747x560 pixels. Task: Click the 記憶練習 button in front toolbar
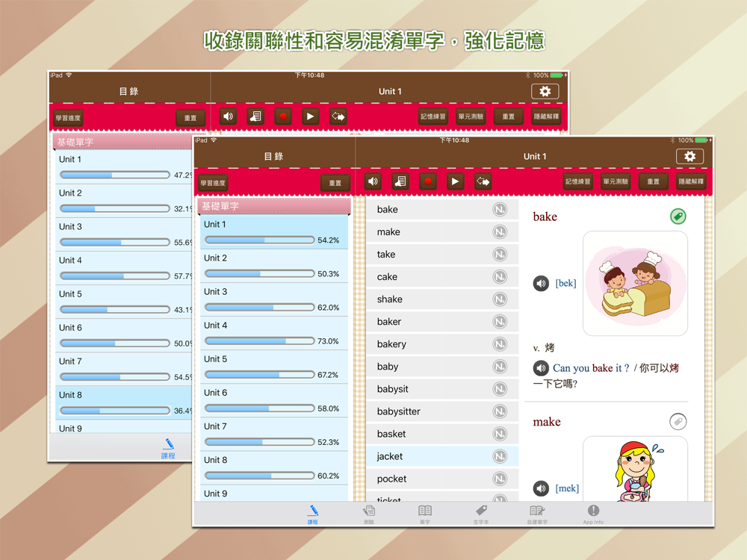click(577, 181)
